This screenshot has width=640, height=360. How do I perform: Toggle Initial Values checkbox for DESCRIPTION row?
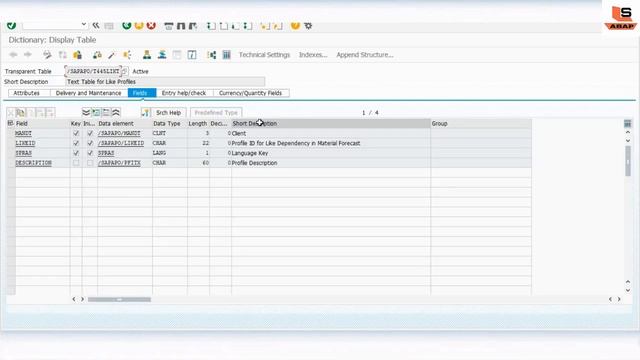point(90,163)
